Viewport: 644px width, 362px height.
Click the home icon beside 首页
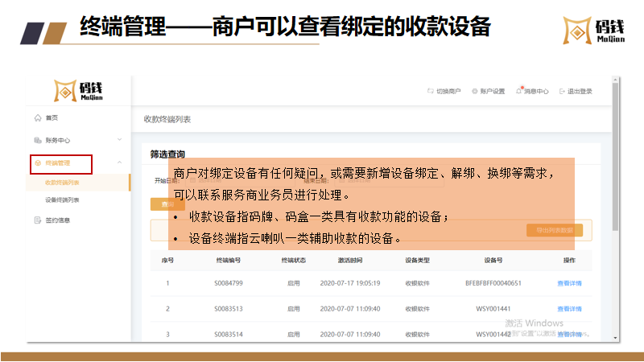[38, 118]
